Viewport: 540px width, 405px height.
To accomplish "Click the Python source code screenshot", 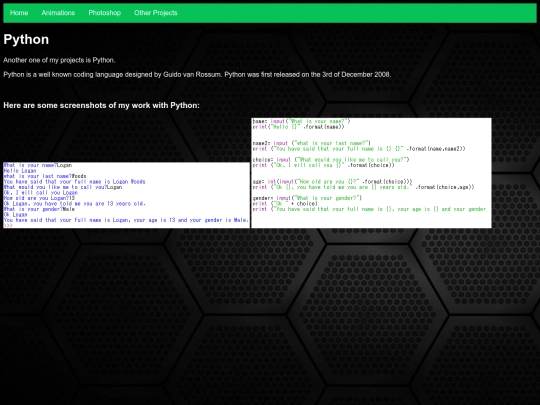I will [x=371, y=173].
